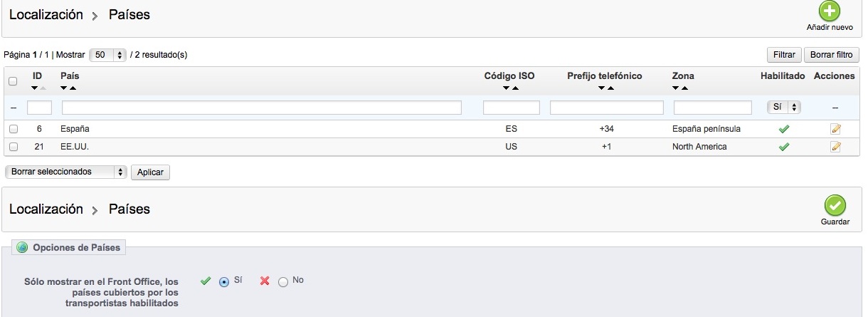
Task: Click the País filter text field
Action: [x=261, y=108]
